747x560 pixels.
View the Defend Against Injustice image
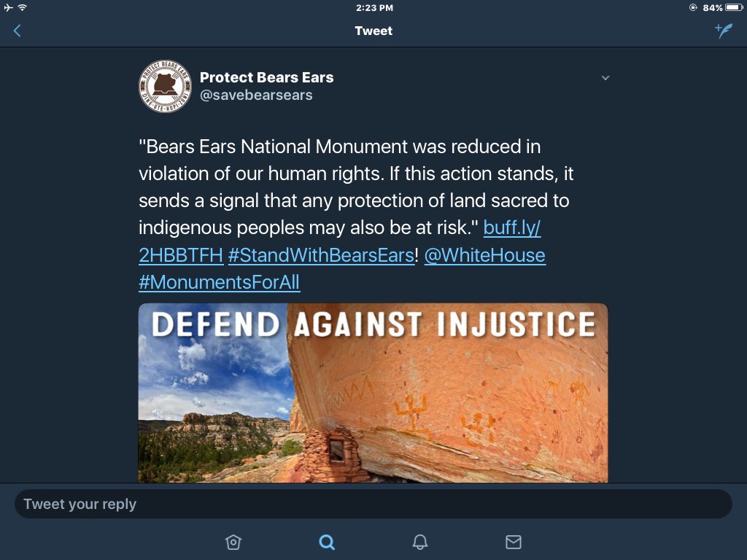pos(373,393)
